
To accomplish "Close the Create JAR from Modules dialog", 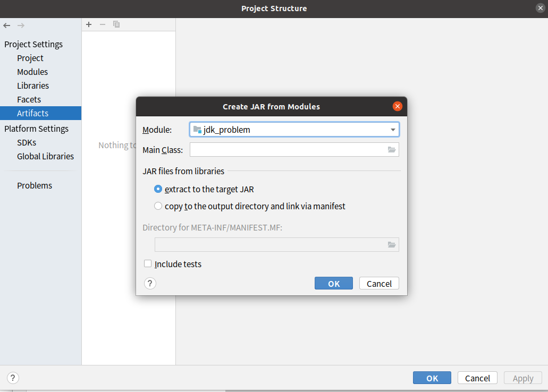I will [x=398, y=106].
